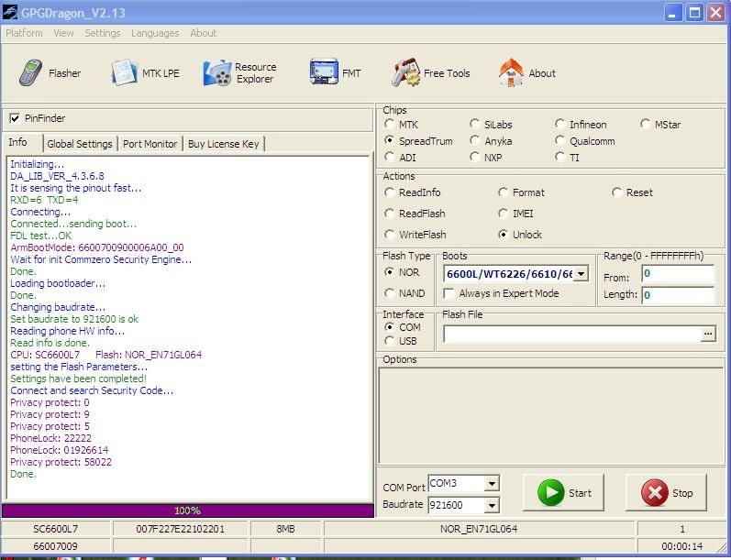The height and width of the screenshot is (560, 731).
Task: Enable Always in Expert Mode checkbox
Action: 449,293
